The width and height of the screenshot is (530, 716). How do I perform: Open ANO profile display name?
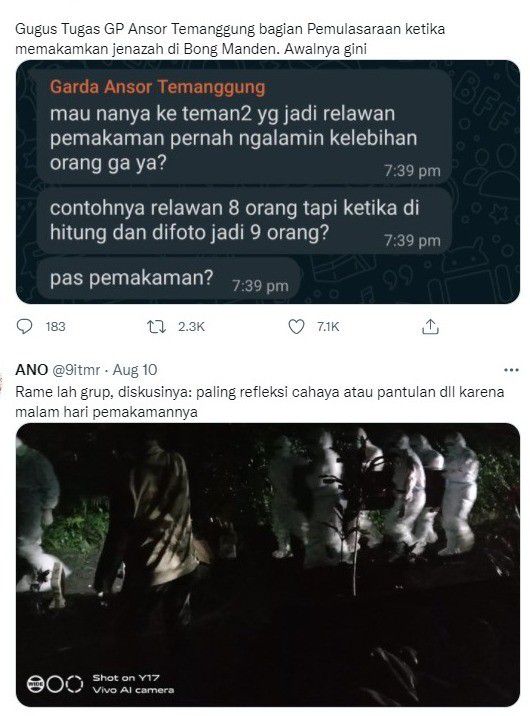(31, 369)
